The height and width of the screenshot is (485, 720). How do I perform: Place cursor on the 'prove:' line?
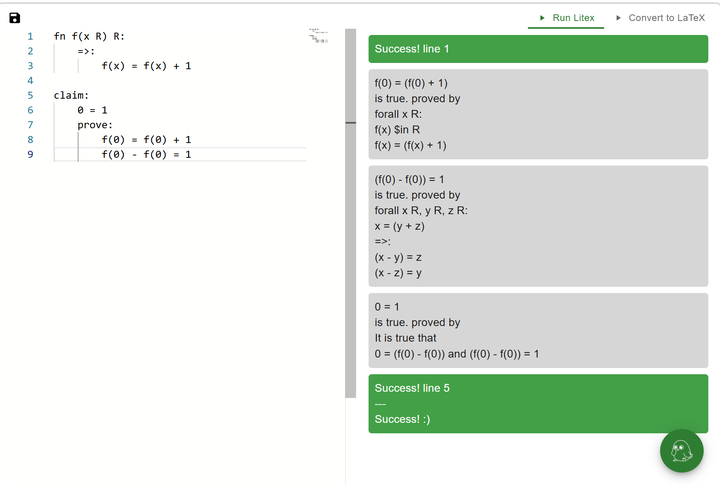[x=180, y=125]
